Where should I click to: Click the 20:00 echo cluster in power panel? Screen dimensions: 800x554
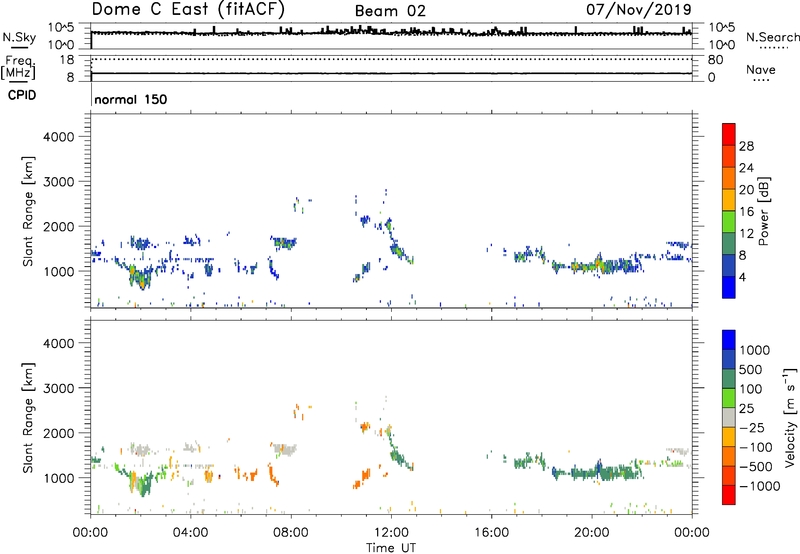pos(597,266)
